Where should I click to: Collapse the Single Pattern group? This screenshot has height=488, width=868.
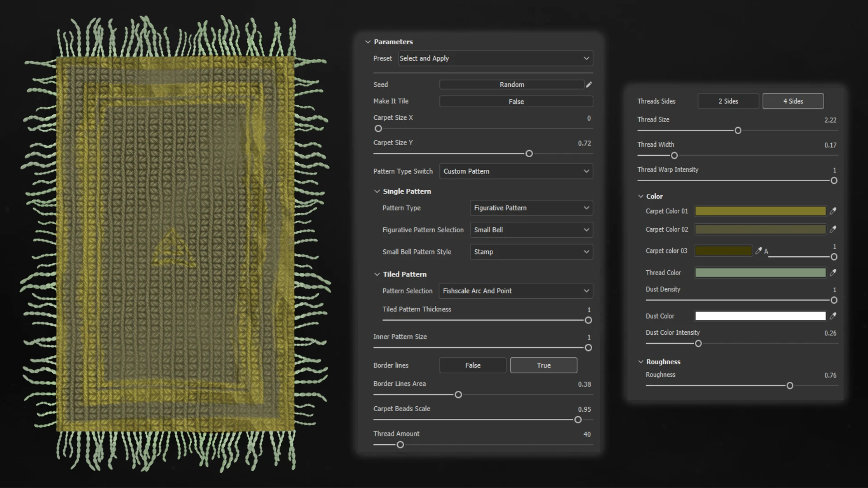click(x=377, y=191)
